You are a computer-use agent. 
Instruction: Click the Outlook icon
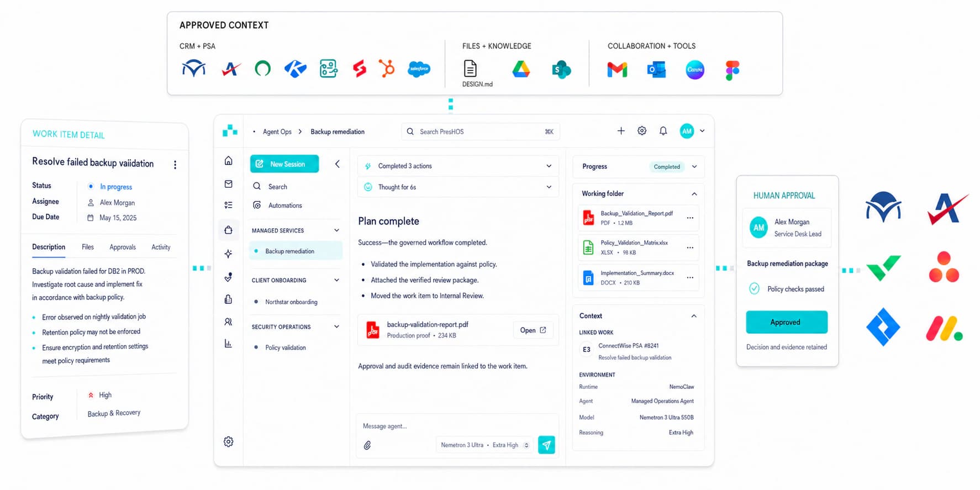pyautogui.click(x=656, y=70)
